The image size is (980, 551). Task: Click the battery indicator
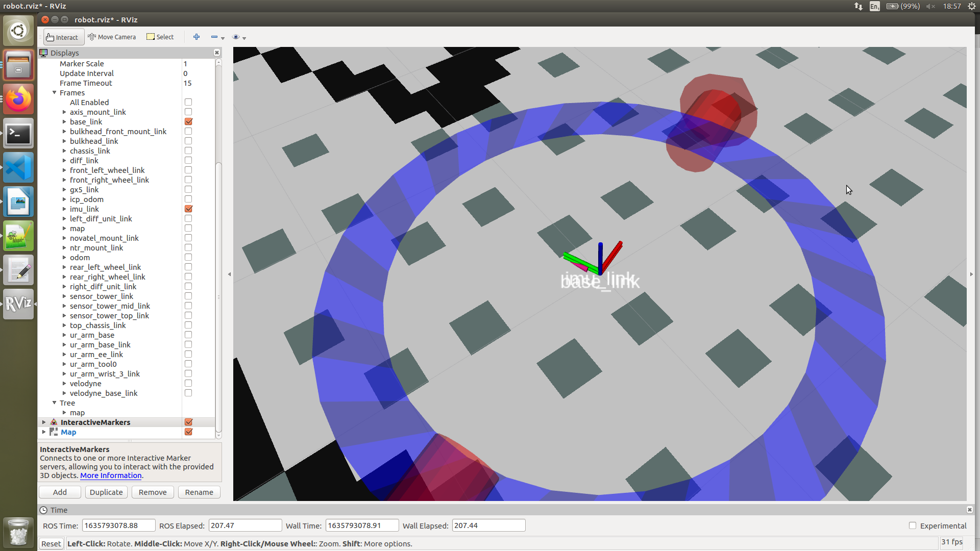click(x=902, y=6)
